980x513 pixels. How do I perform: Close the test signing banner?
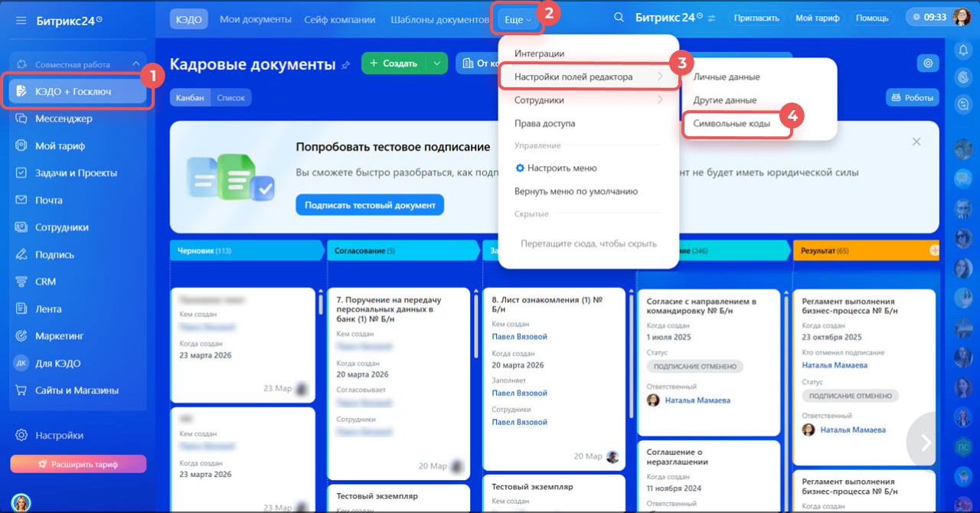[916, 142]
